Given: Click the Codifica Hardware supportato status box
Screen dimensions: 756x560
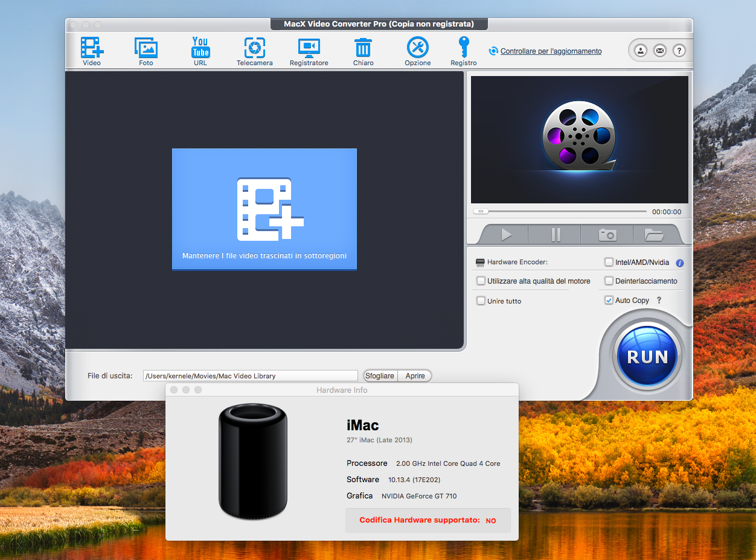Looking at the screenshot, I should coord(428,520).
